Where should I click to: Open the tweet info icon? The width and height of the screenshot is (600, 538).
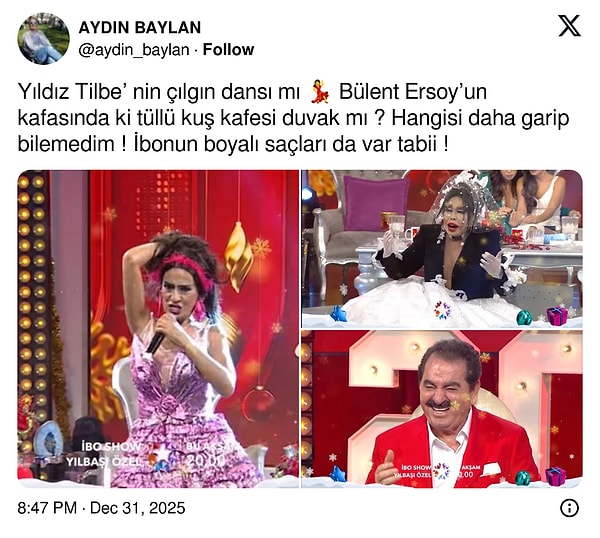[x=569, y=508]
